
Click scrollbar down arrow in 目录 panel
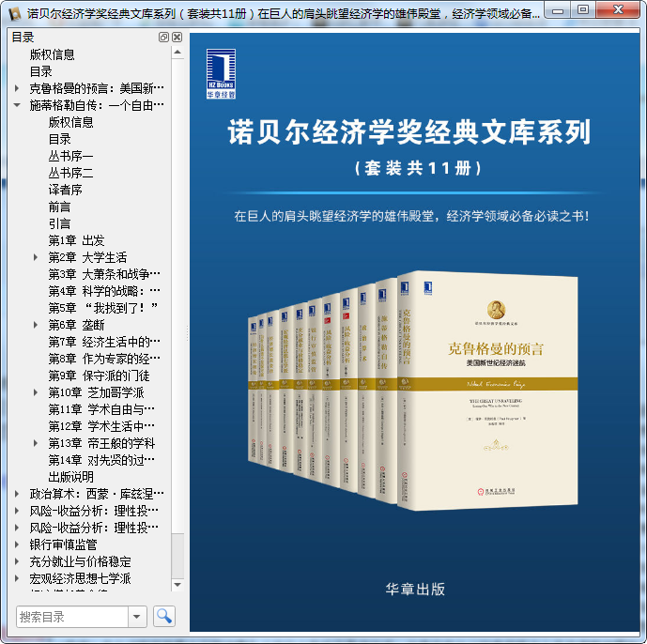[x=177, y=585]
